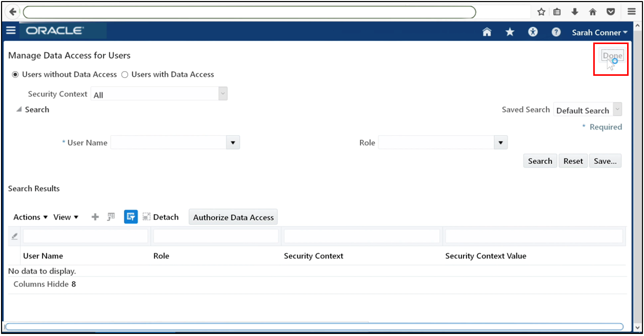
Task: Select the Users with Data Access option
Action: 125,74
